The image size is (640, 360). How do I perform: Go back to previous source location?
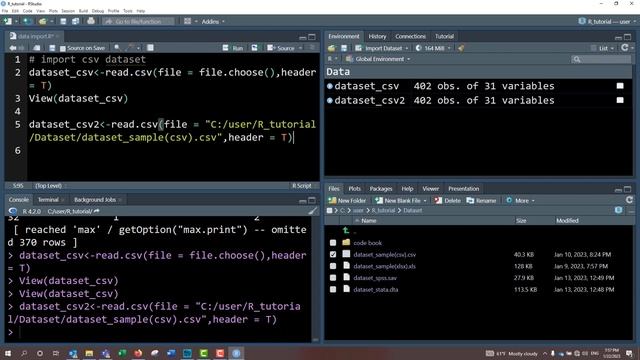(13, 48)
